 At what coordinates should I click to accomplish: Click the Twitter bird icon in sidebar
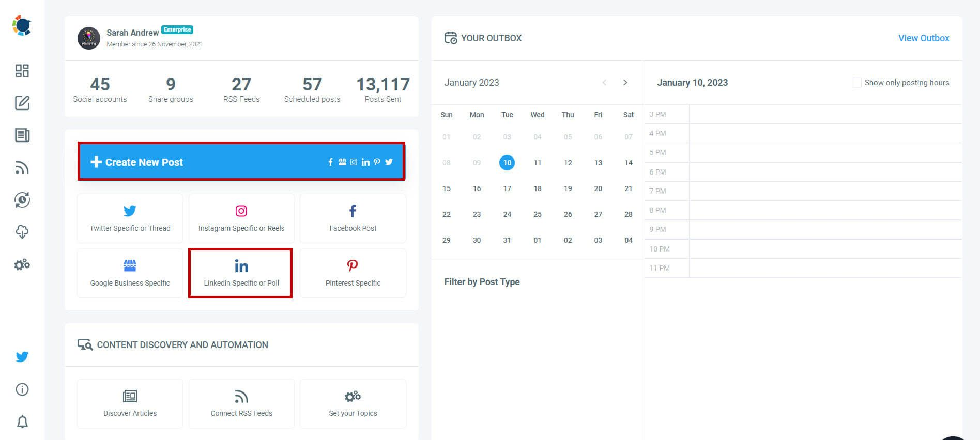(22, 357)
